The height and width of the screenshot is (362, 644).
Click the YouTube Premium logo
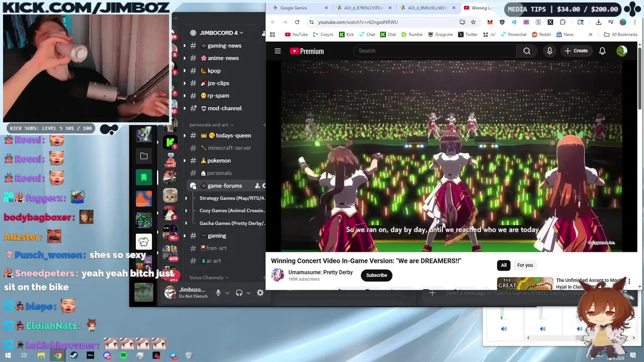pos(306,51)
